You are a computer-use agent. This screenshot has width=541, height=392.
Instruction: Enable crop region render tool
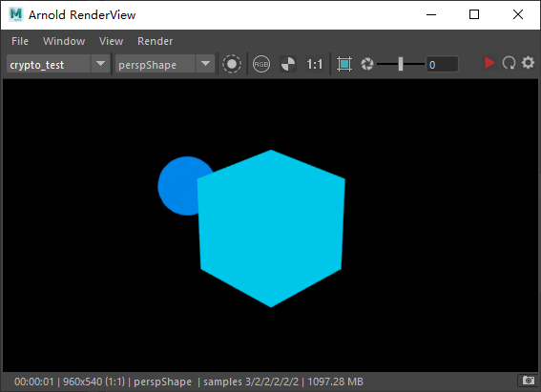(x=344, y=64)
